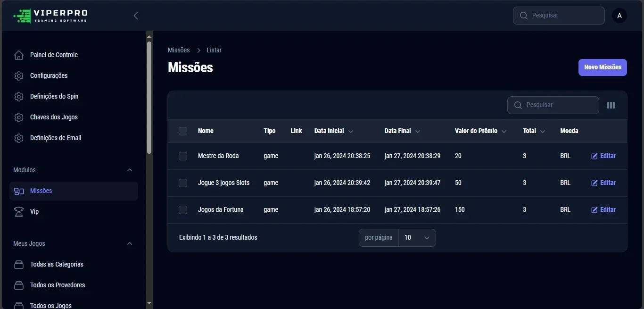Sort by Total column
The image size is (644, 309).
534,131
